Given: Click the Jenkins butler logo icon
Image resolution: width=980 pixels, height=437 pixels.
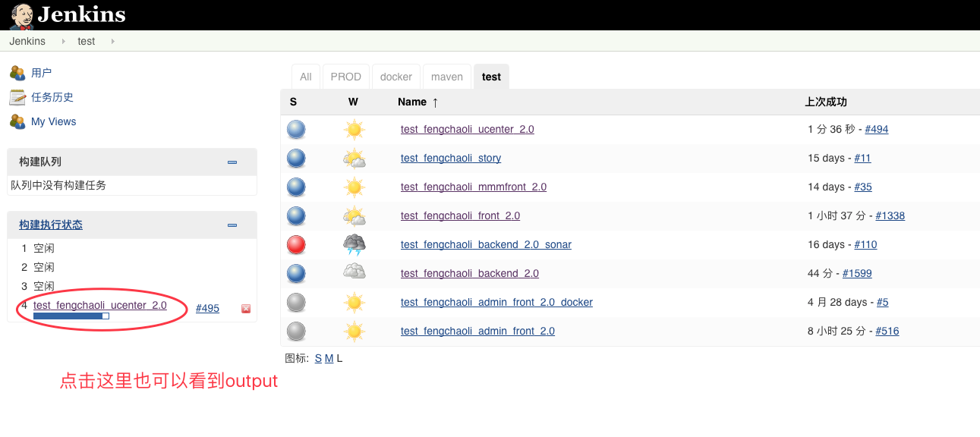Looking at the screenshot, I should click(21, 15).
